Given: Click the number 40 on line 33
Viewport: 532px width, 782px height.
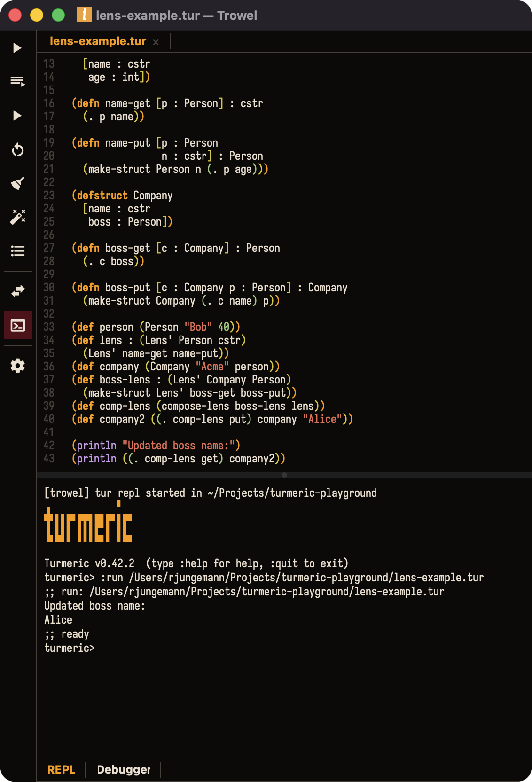Looking at the screenshot, I should point(224,327).
